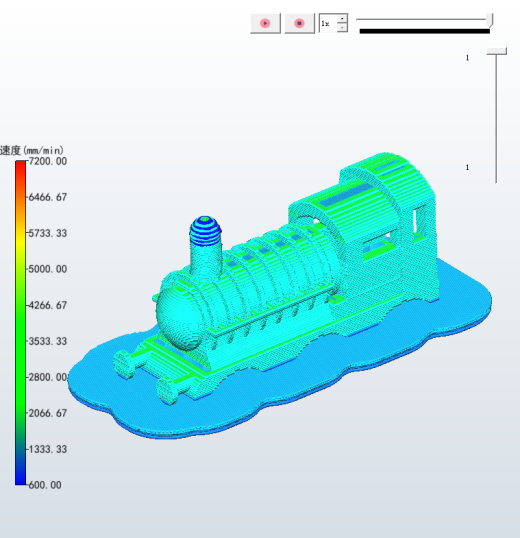The width and height of the screenshot is (520, 538).
Task: Click the 7200.00 legend value
Action: (48, 161)
